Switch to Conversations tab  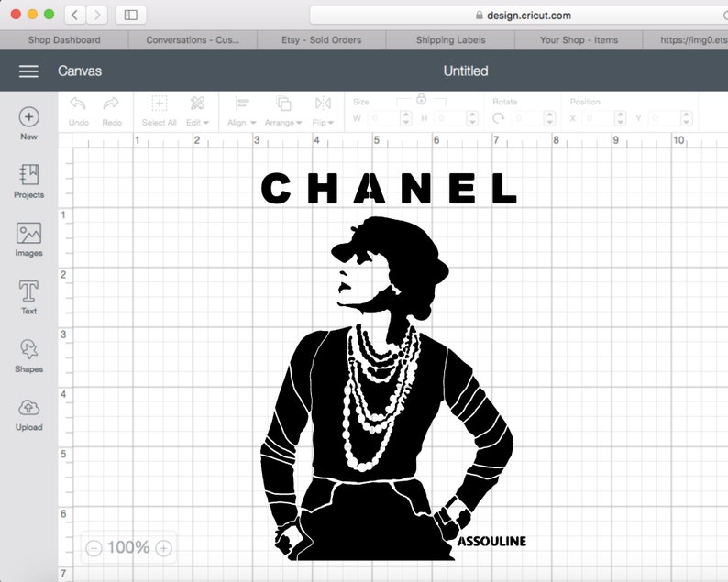point(193,40)
